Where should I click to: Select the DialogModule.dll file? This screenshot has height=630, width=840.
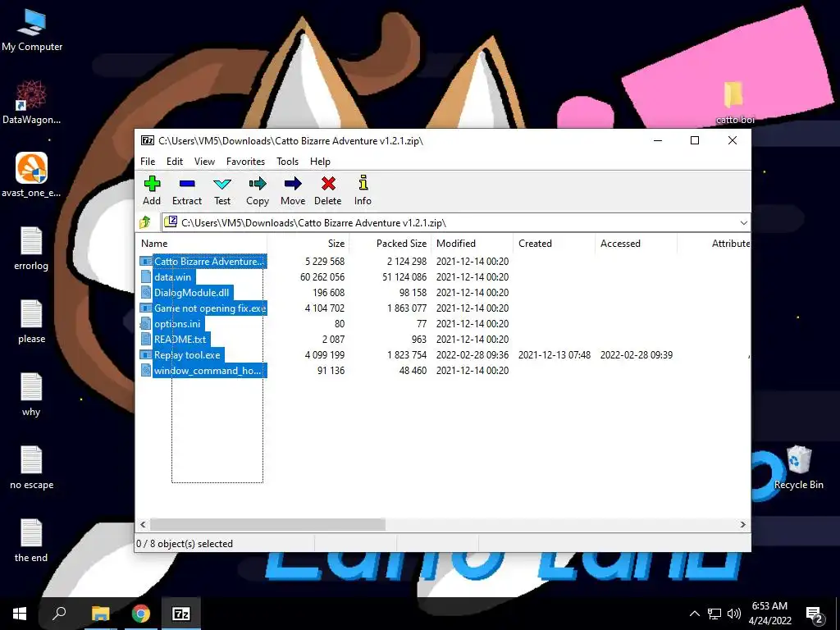(x=186, y=293)
